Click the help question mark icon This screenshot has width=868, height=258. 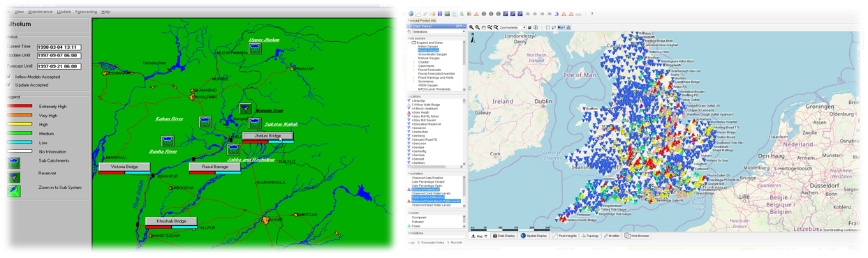coord(592,13)
